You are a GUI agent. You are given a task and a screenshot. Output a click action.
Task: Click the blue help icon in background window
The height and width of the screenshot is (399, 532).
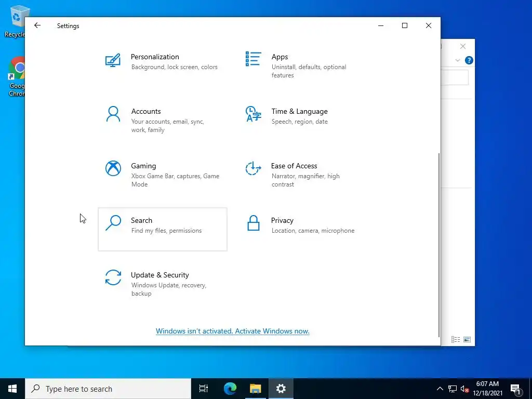pyautogui.click(x=469, y=60)
